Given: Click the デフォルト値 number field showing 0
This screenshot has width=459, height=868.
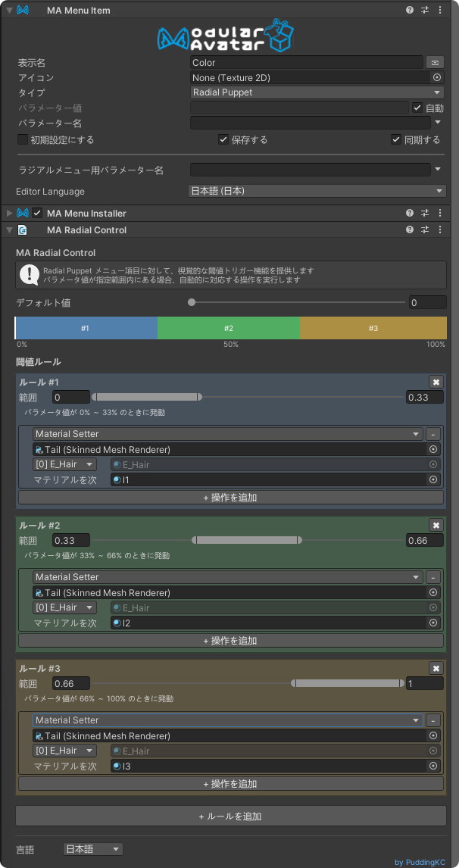Looking at the screenshot, I should pos(427,302).
